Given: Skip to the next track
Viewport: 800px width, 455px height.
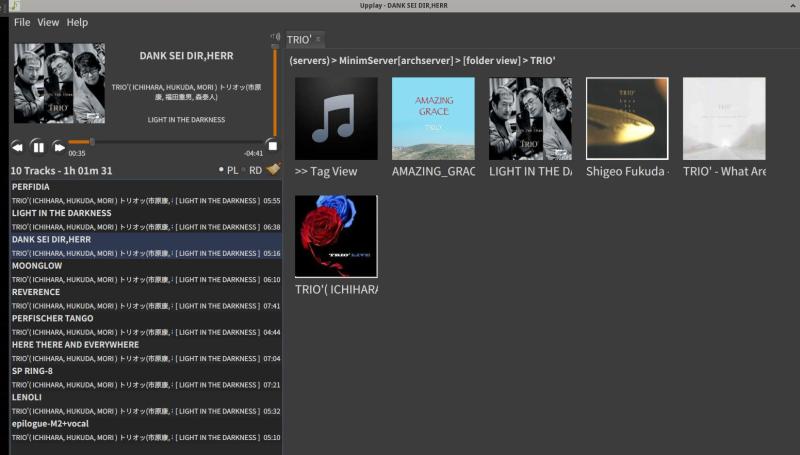Looking at the screenshot, I should [59, 147].
